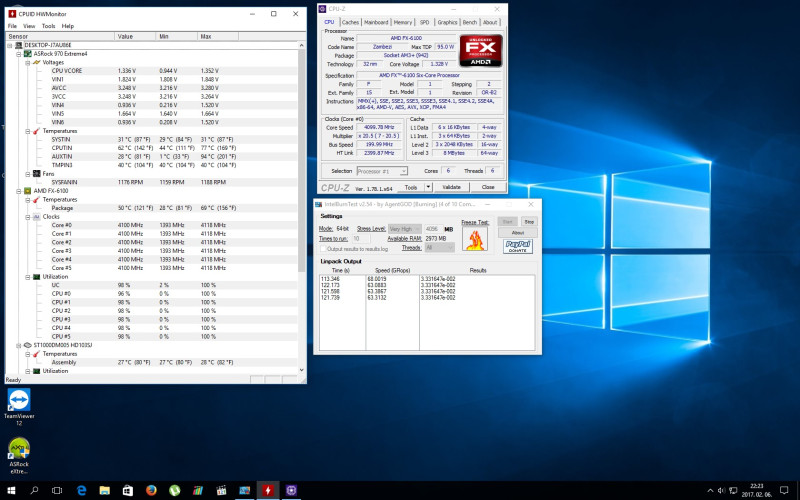Screen dimensions: 800x500
Task: Open the Stress Level dropdown in IntelBurnTest
Action: pos(405,229)
